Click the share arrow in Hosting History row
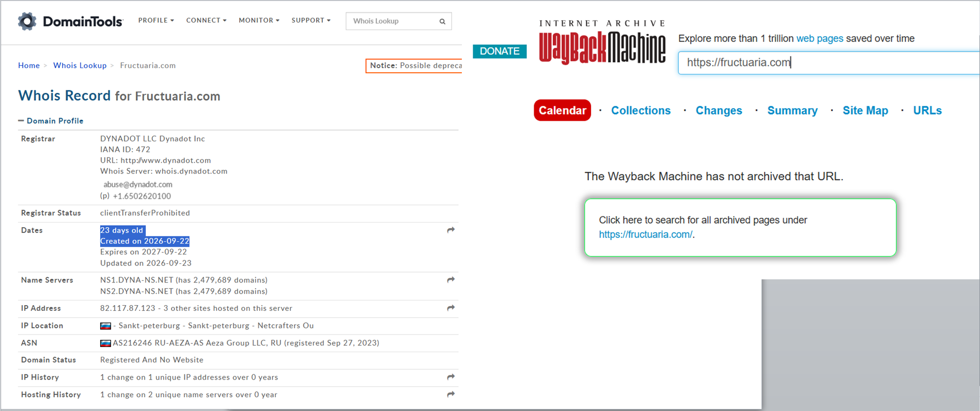 451,394
